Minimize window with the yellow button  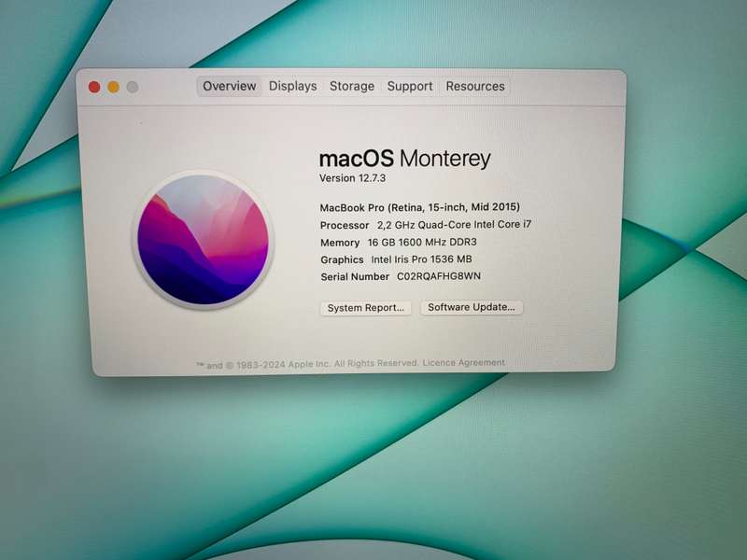[113, 87]
